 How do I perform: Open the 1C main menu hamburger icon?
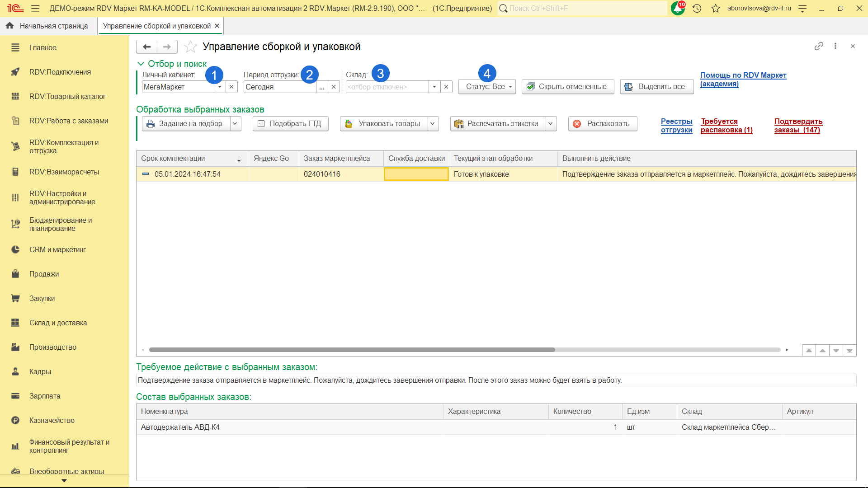[x=35, y=8]
